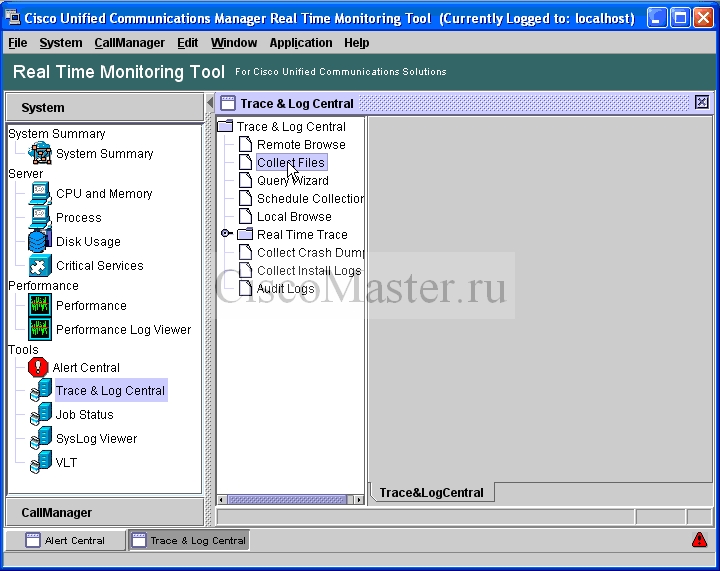Screen dimensions: 720x571
Task: Click the tree scrollbar right arrow
Action: pos(359,499)
